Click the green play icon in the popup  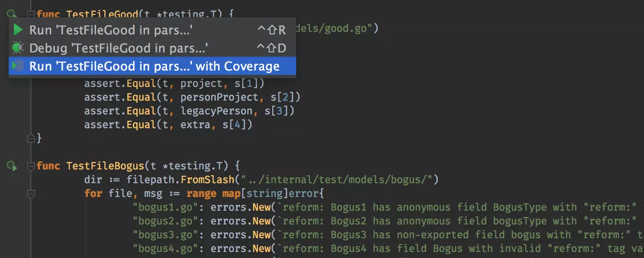(18, 30)
